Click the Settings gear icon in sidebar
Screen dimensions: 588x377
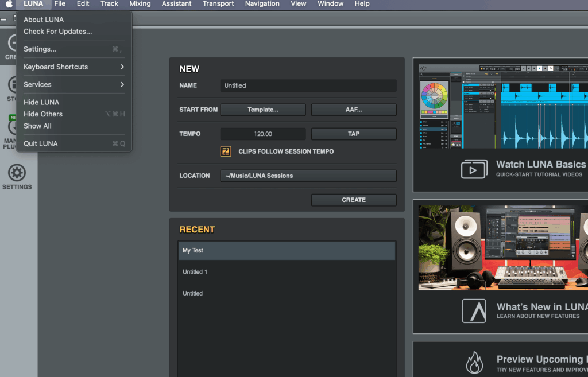pos(17,173)
